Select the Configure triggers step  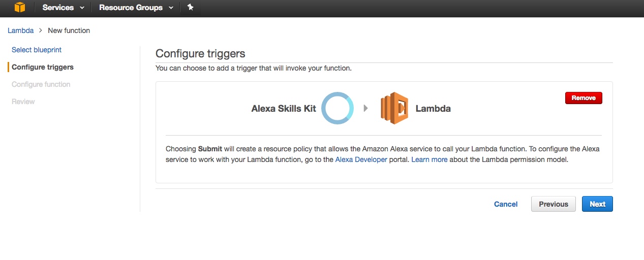click(43, 67)
